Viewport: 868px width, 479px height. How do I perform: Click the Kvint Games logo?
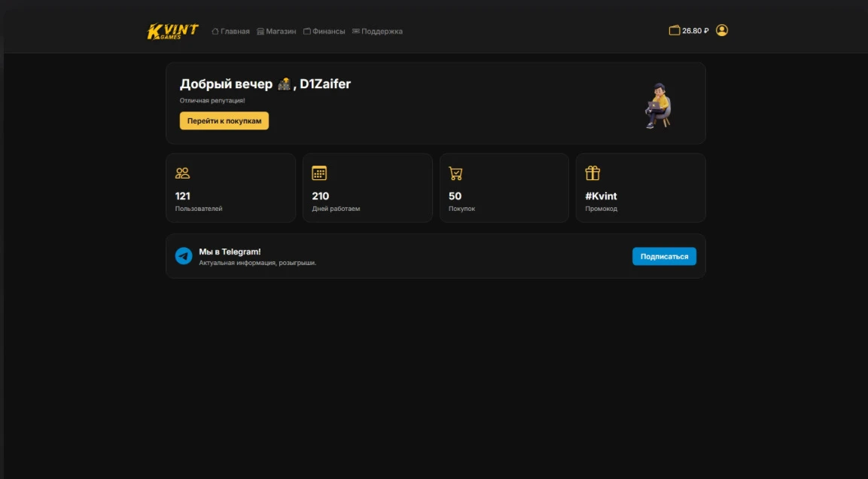tap(172, 31)
